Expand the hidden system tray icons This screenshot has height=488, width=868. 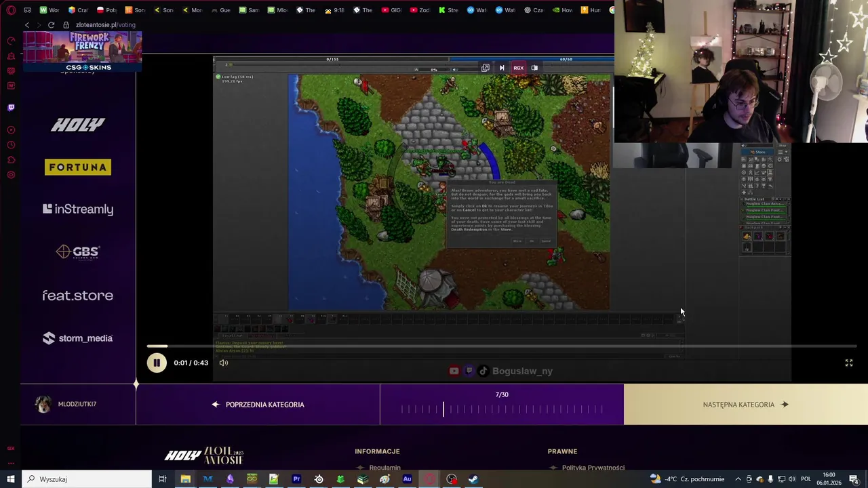(x=738, y=479)
